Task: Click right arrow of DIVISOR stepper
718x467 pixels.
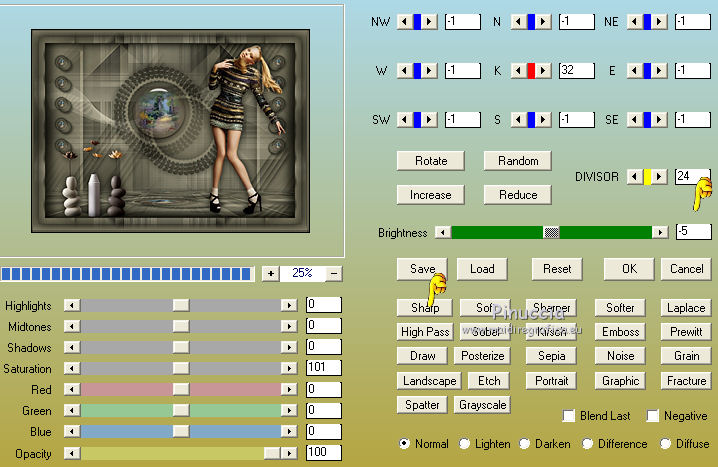Action: pyautogui.click(x=660, y=176)
